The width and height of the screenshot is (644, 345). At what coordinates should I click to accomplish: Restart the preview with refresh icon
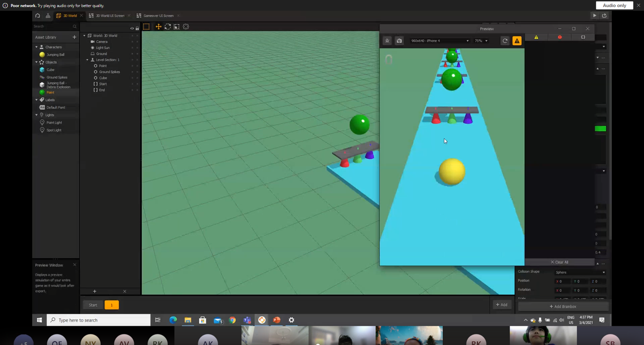coord(505,41)
